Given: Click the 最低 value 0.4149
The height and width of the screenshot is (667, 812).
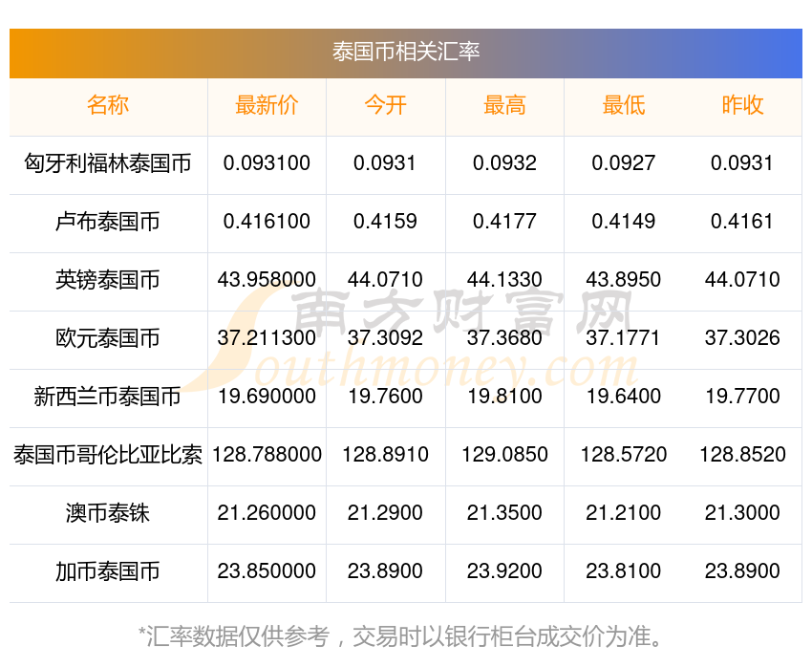Looking at the screenshot, I should point(624,222).
